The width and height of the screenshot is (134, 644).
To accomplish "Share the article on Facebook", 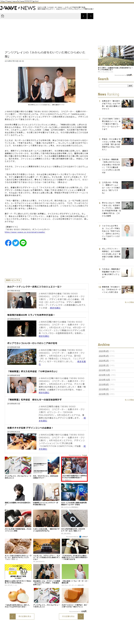I will 8,243.
